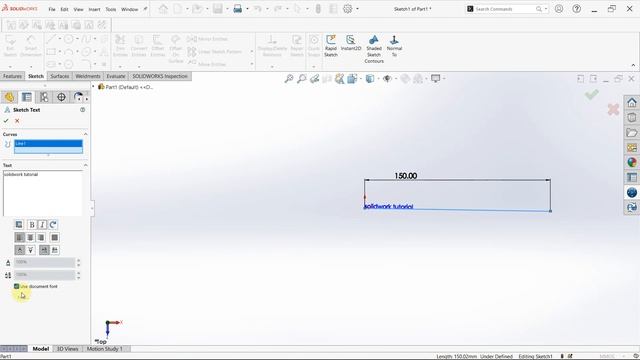Open the Help question mark icon

point(576,9)
